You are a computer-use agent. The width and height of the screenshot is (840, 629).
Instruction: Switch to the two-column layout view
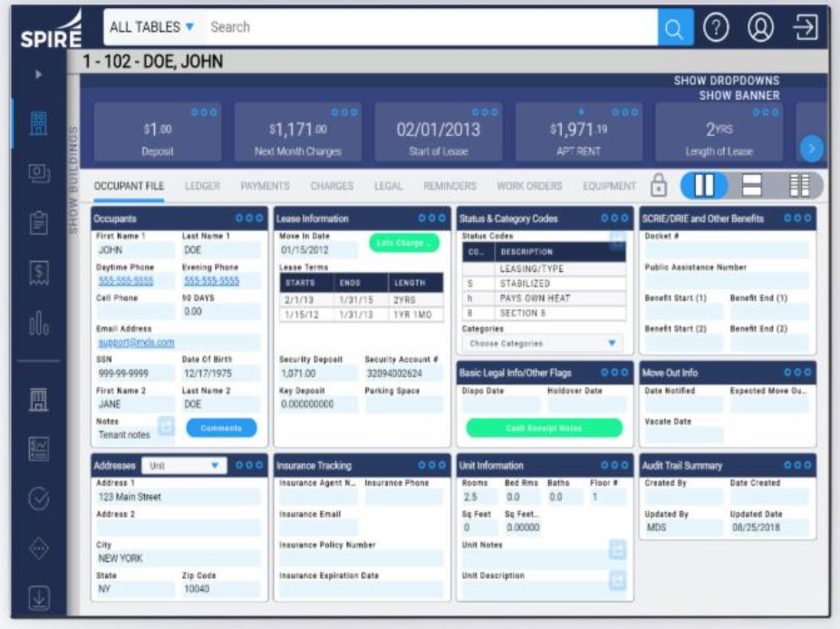tap(704, 186)
